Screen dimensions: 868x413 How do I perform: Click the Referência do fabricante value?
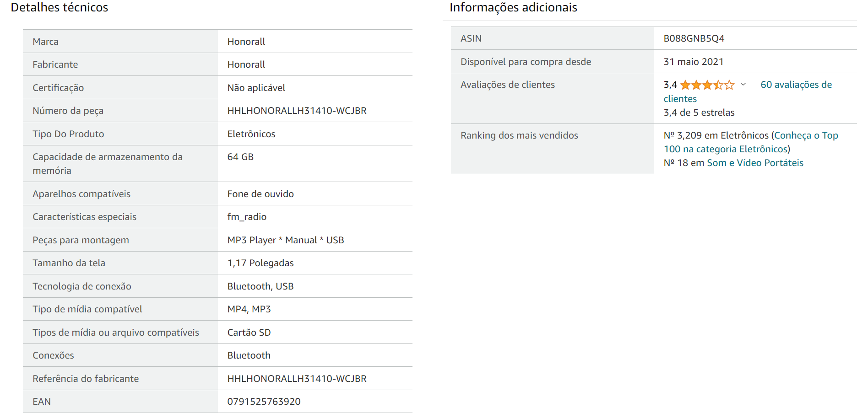point(297,379)
